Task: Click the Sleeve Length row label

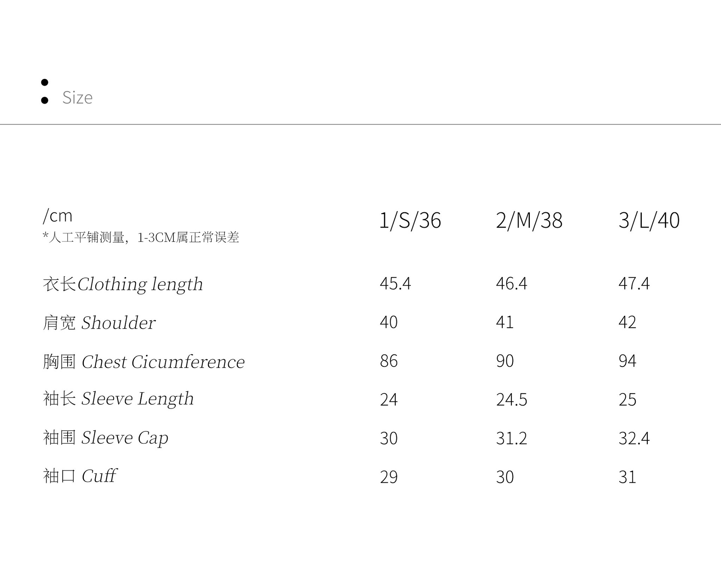Action: 118,399
